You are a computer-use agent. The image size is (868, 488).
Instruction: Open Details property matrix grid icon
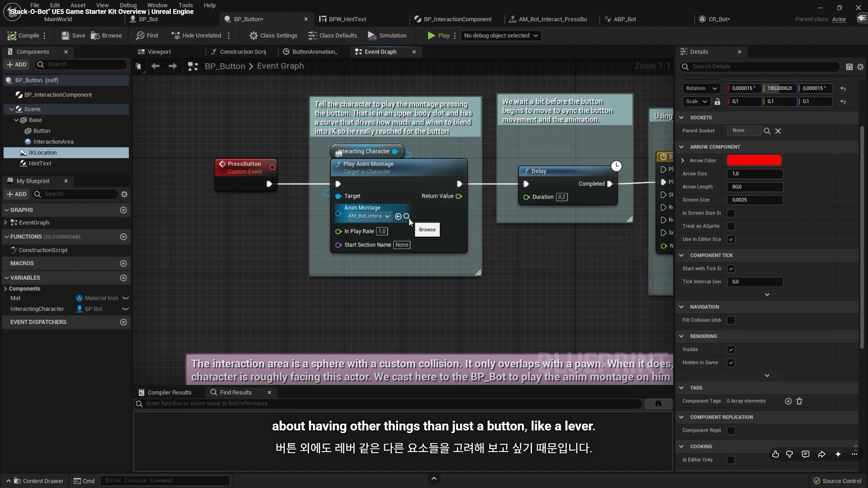(849, 67)
